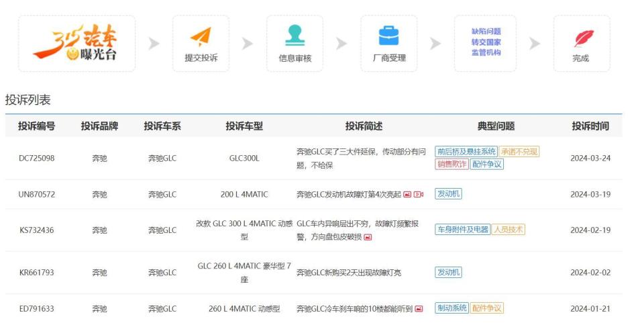
Task: Select the 销售欺诈 tag
Action: (x=451, y=165)
